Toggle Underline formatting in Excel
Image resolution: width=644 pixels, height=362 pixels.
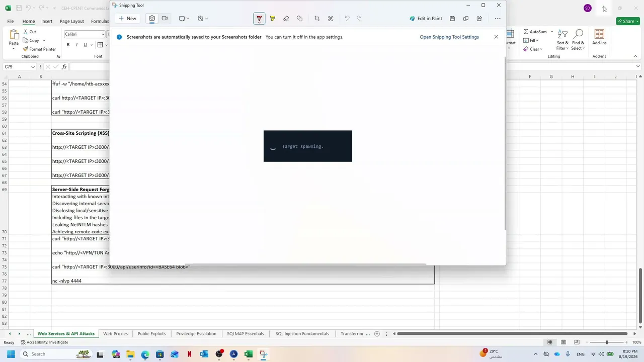point(85,45)
